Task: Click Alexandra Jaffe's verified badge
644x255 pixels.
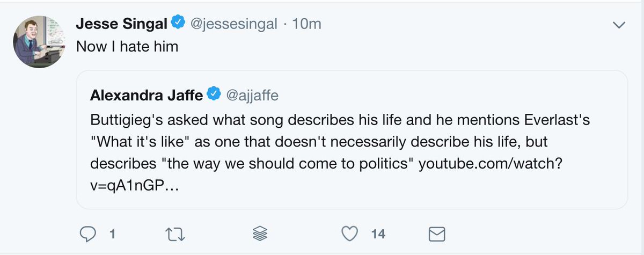Action: [214, 95]
